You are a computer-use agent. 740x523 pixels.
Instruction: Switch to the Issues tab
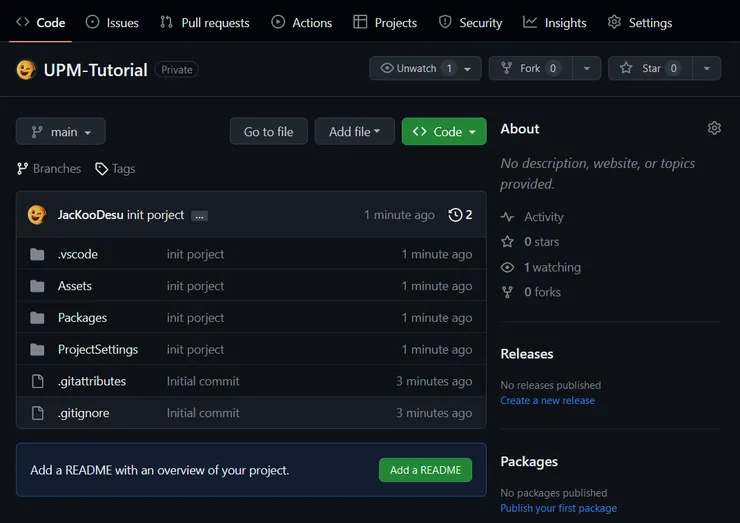pyautogui.click(x=112, y=22)
